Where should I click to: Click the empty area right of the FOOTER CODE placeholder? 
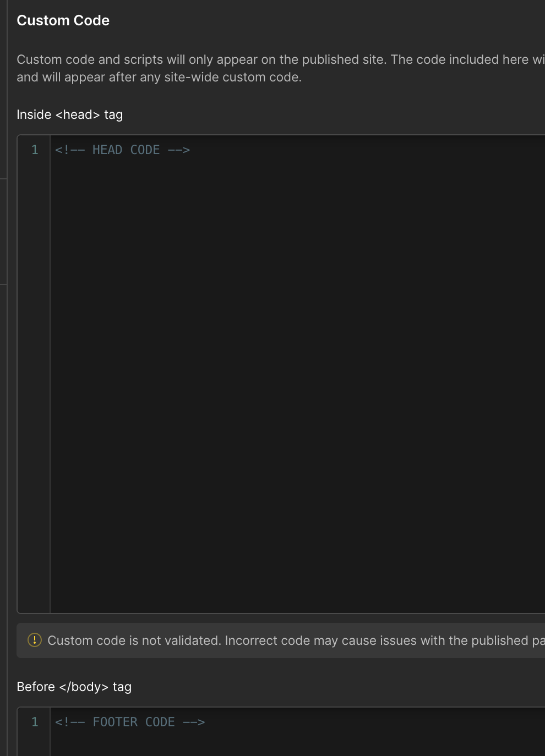pos(374,722)
